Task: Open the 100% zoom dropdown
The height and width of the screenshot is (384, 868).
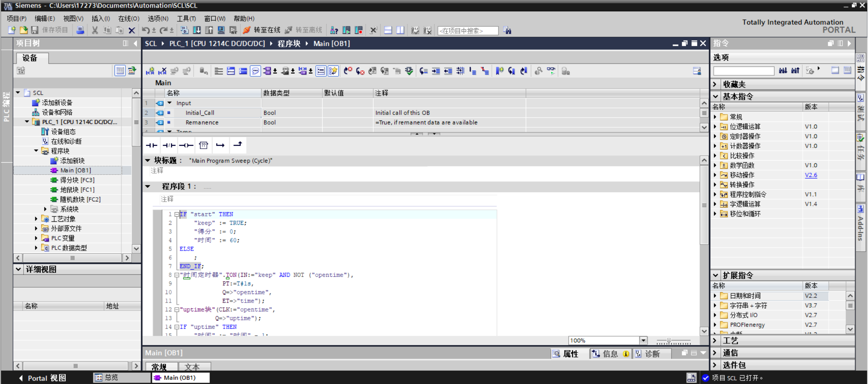Action: pyautogui.click(x=643, y=340)
